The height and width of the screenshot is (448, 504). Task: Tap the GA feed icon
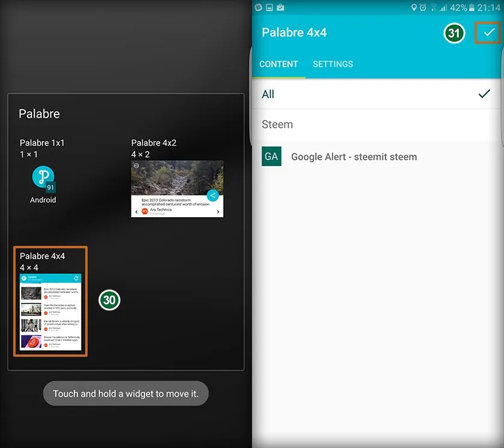pos(271,156)
